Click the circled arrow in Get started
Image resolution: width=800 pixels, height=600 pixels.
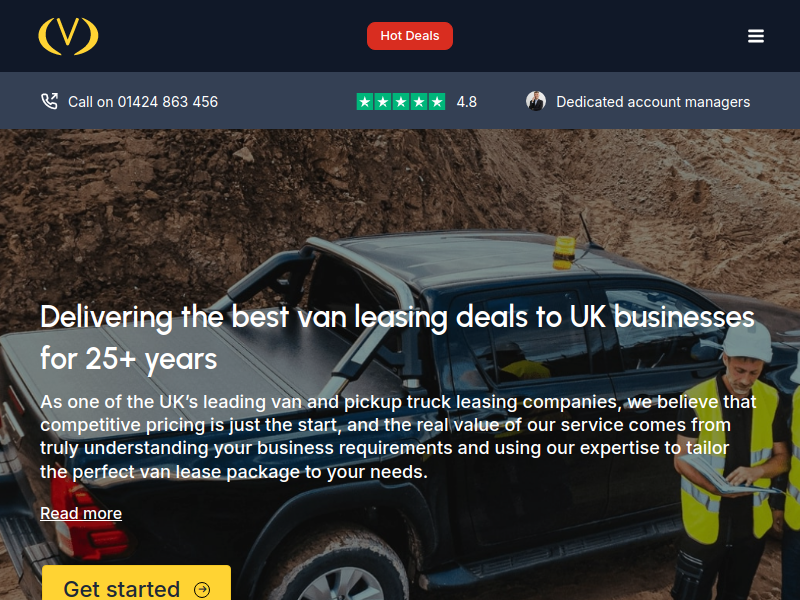tap(202, 590)
